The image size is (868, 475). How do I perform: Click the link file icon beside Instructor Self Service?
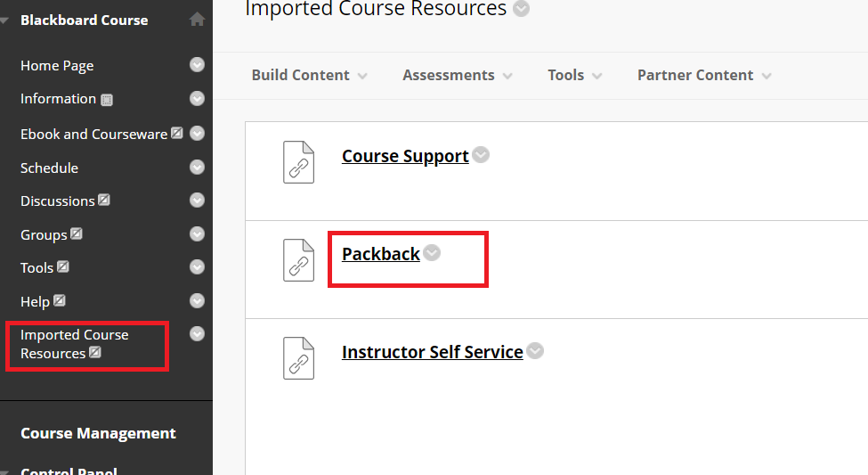pos(298,358)
